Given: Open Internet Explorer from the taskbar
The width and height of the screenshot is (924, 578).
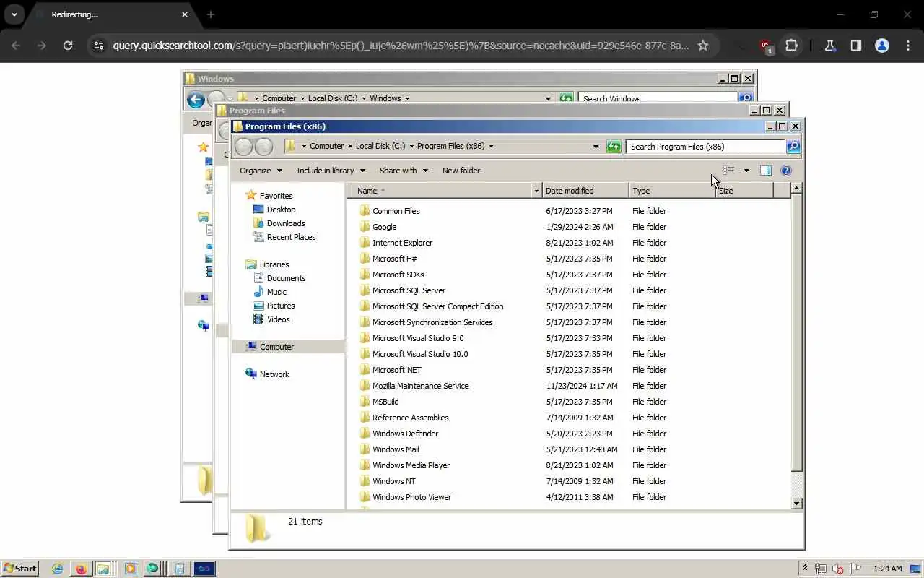Looking at the screenshot, I should [57, 569].
